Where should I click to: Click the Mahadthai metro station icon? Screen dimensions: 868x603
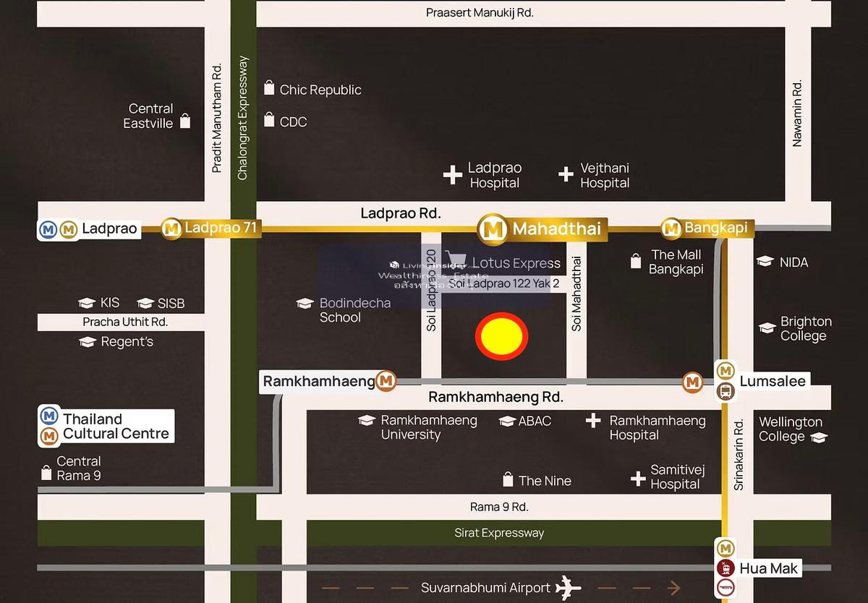[x=493, y=229]
